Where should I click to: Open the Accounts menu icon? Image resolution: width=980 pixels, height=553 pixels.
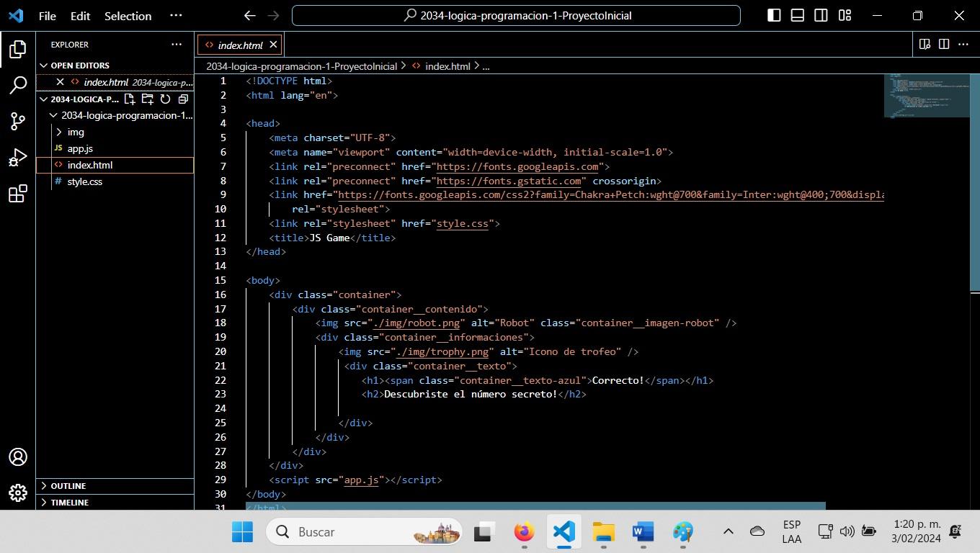[18, 457]
